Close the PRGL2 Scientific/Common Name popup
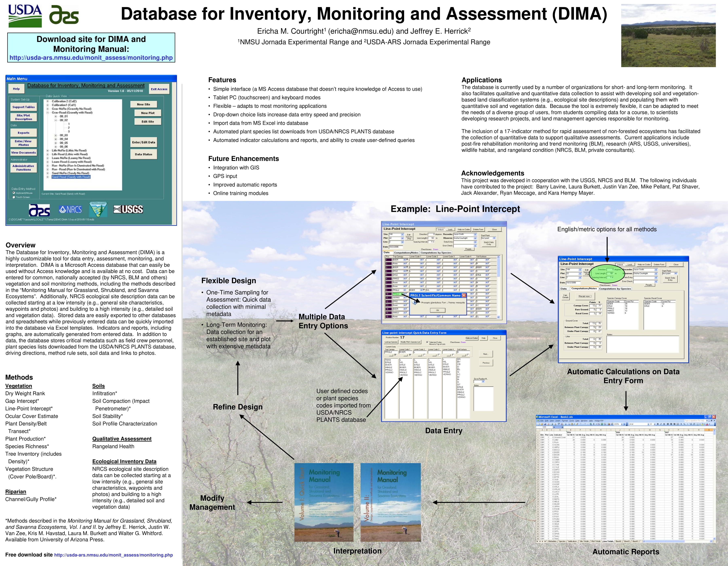The height and width of the screenshot is (566, 728). 464,295
